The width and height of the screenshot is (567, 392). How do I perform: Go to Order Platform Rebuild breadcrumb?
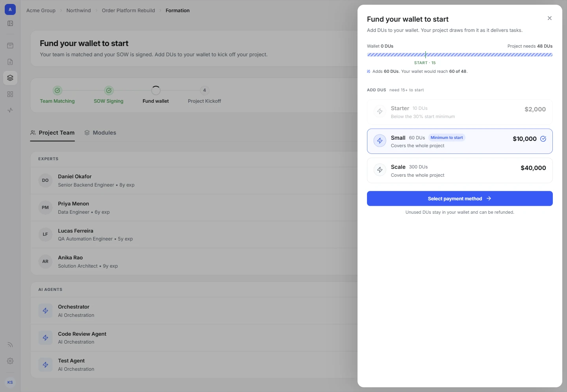pos(128,11)
